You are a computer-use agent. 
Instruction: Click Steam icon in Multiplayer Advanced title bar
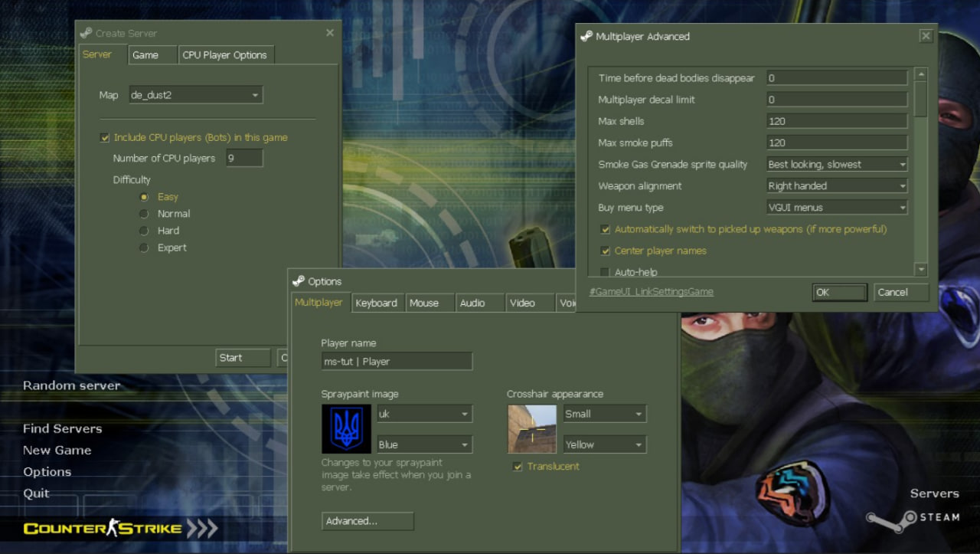[586, 36]
